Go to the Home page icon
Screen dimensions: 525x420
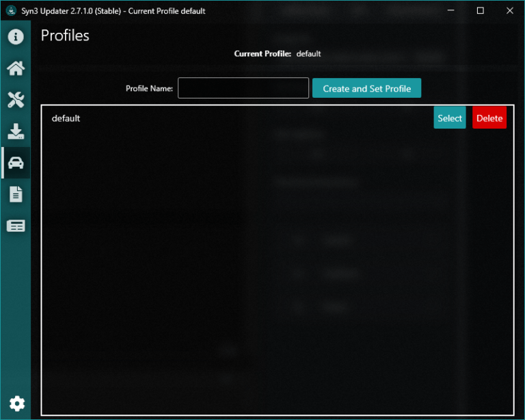click(16, 68)
